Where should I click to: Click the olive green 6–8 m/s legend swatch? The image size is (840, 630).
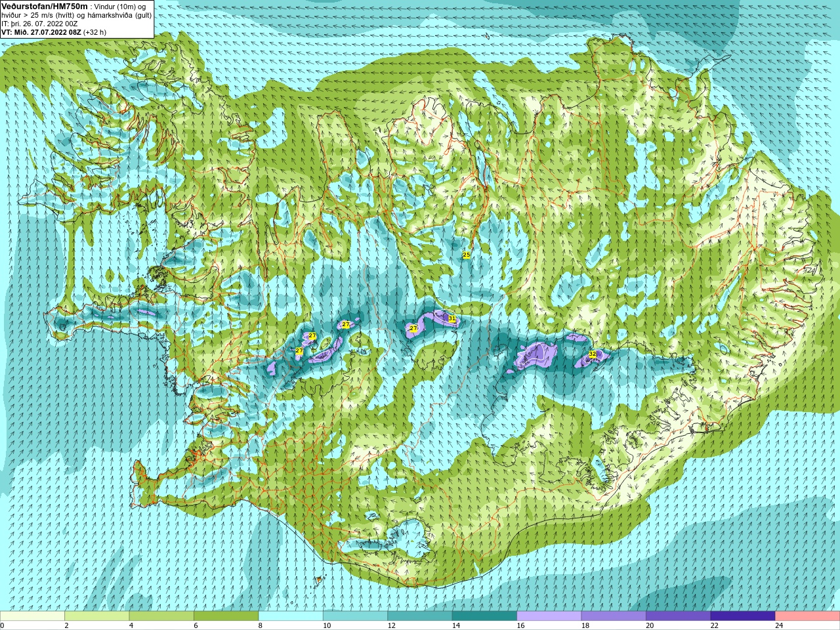(x=226, y=616)
